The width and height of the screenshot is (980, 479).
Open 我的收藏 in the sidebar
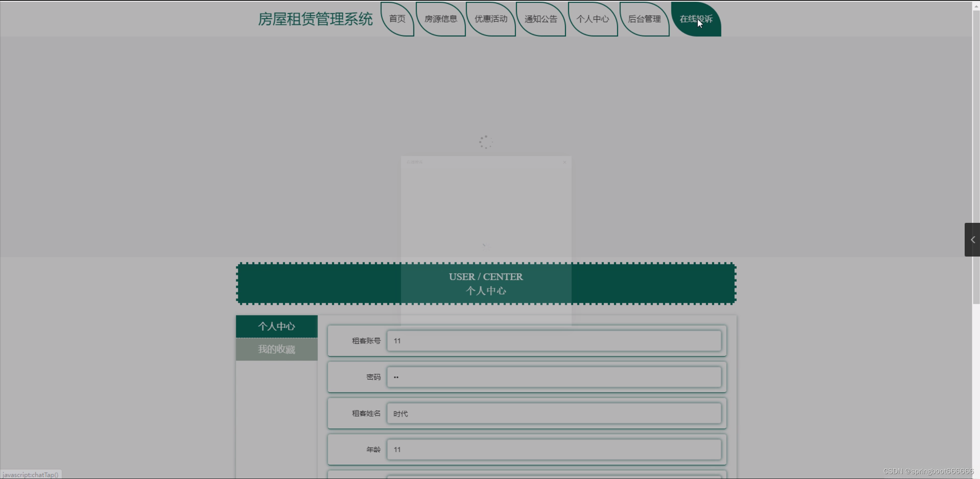click(277, 349)
